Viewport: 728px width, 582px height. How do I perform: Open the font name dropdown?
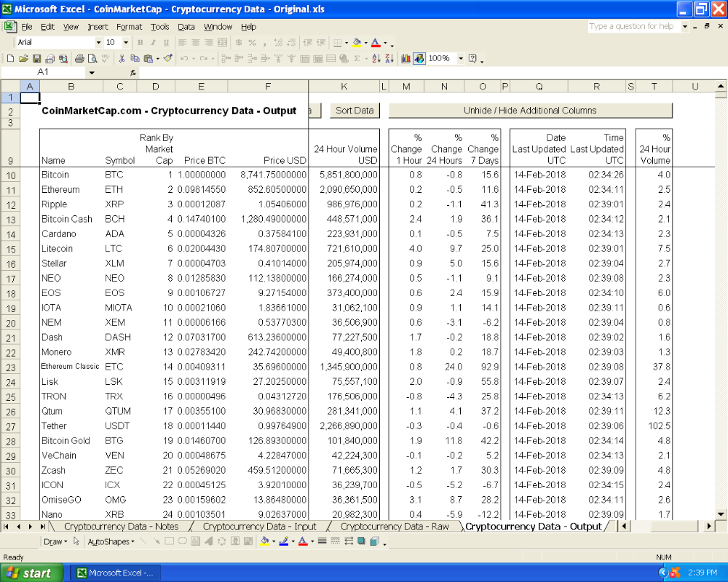tap(98, 43)
